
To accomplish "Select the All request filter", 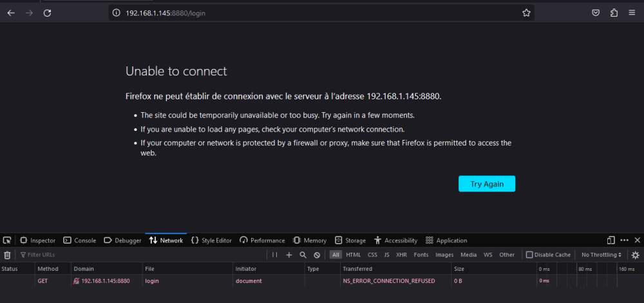I will click(336, 255).
